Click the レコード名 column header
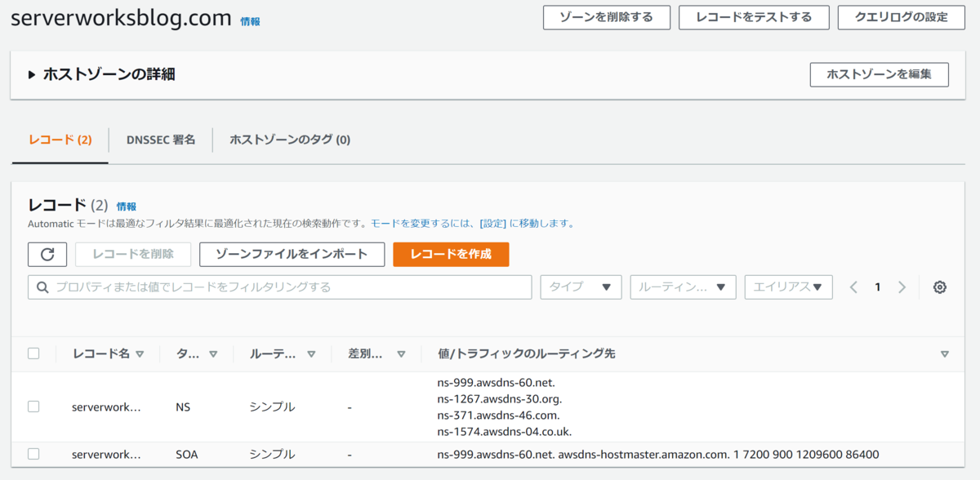Image resolution: width=980 pixels, height=480 pixels. pos(101,354)
